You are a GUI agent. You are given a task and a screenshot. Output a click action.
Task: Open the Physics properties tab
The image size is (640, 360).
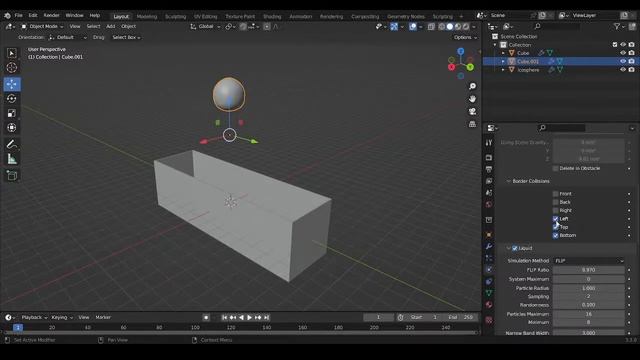pos(489,269)
